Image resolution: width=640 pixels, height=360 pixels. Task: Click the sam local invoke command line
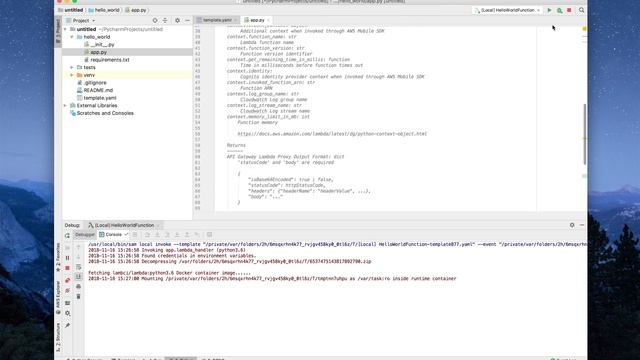337,244
